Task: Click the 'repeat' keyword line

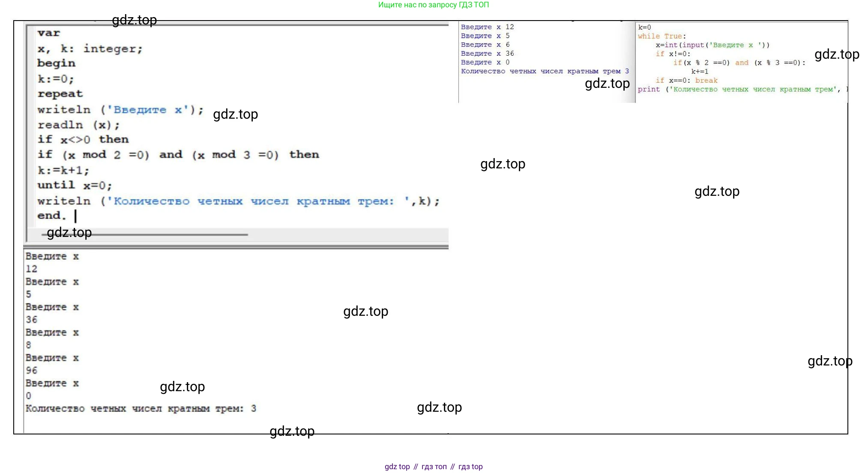Action: click(60, 94)
